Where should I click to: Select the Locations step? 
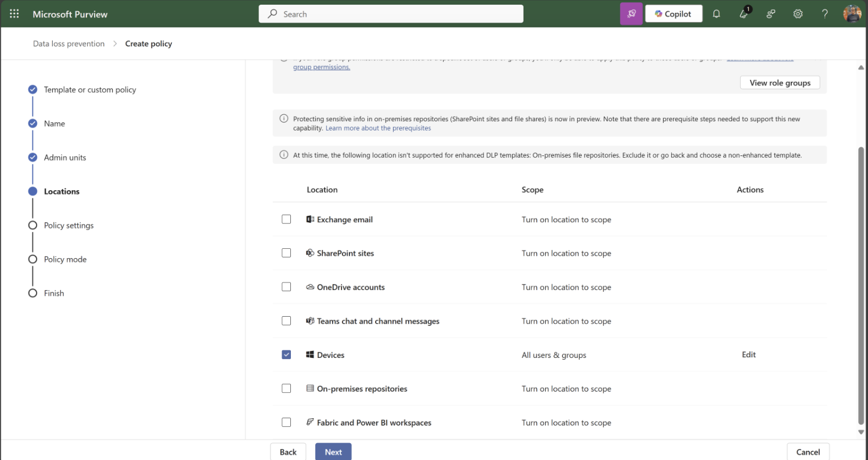pyautogui.click(x=62, y=191)
